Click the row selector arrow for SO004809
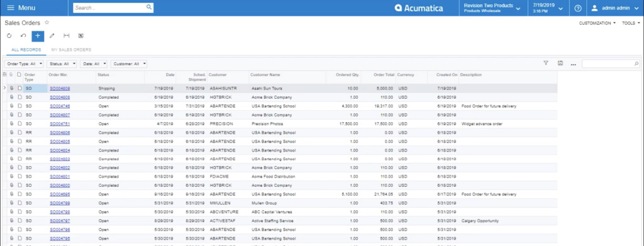 pos(4,88)
